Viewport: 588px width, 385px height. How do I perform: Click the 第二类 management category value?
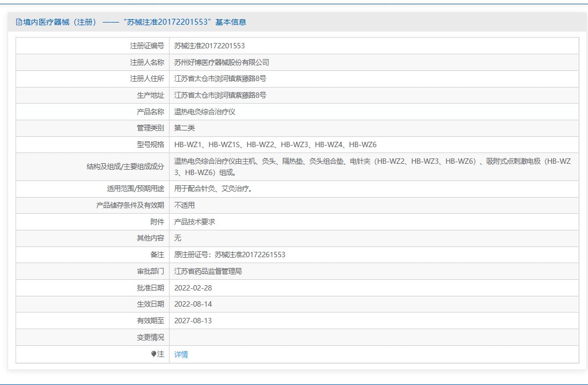tap(185, 128)
